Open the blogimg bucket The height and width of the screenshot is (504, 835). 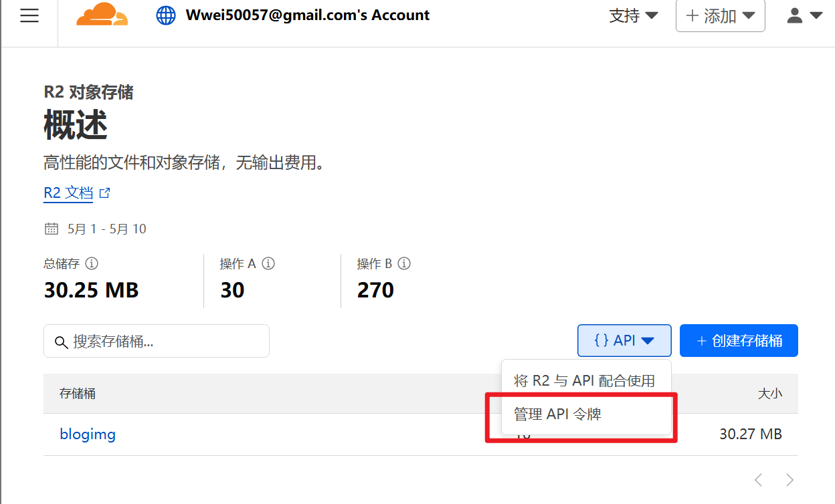click(88, 434)
